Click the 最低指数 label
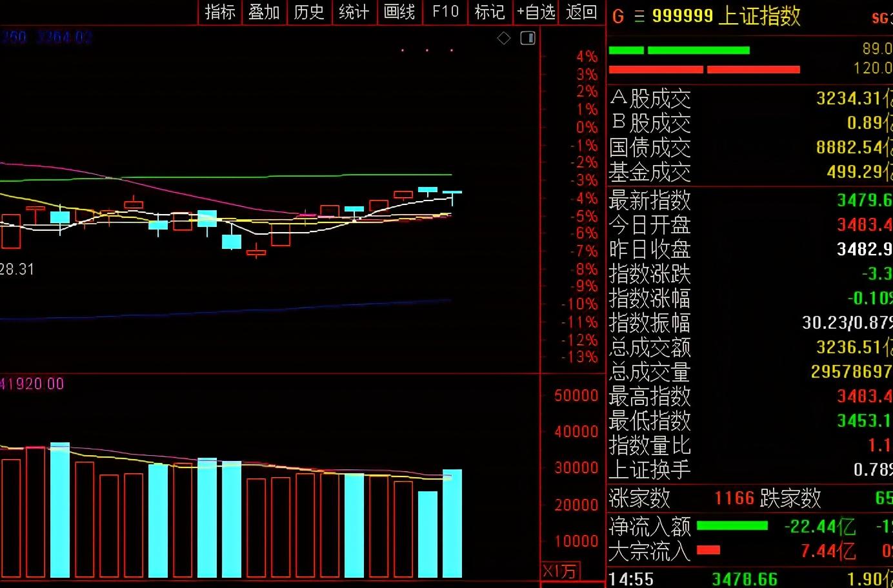Screen dimensions: 893x588 [650, 421]
